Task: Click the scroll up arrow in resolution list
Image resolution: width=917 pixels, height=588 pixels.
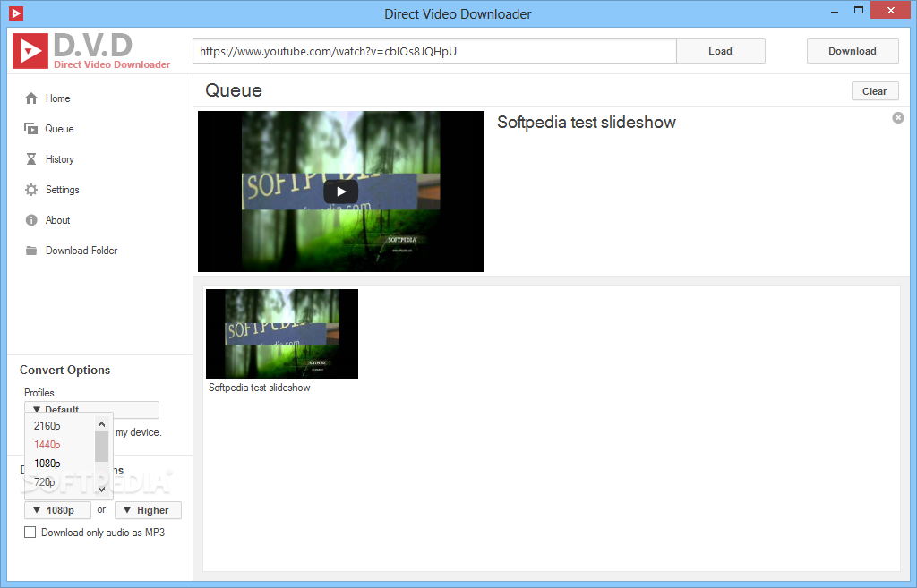Action: pos(102,424)
